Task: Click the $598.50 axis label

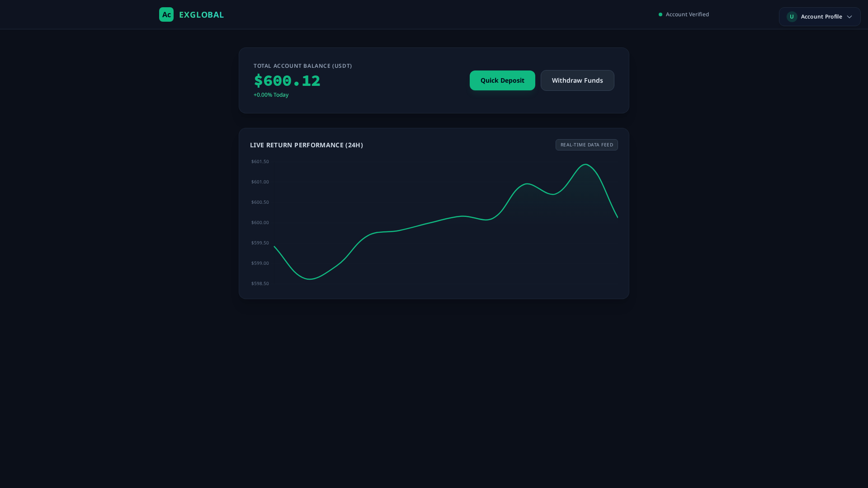Action: pyautogui.click(x=260, y=284)
